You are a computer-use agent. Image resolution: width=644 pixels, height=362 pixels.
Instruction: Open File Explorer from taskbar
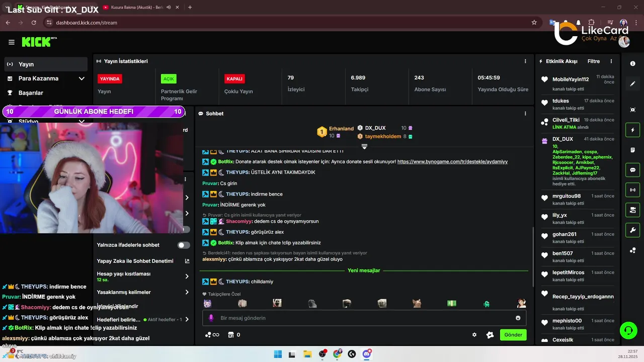pyautogui.click(x=307, y=354)
